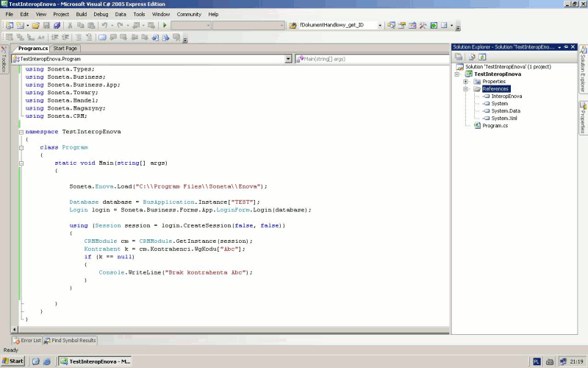Collapse the References node in Solution Explorer

465,89
